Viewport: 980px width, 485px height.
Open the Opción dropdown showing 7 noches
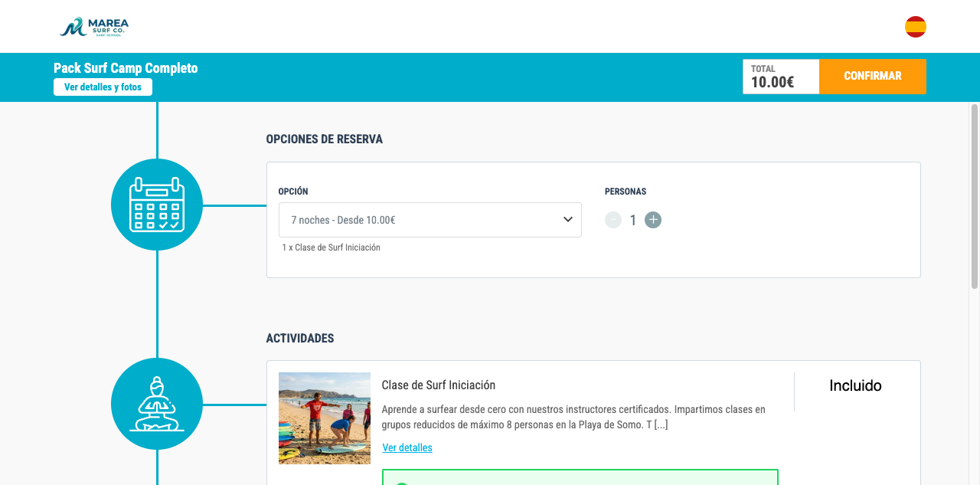(x=430, y=220)
